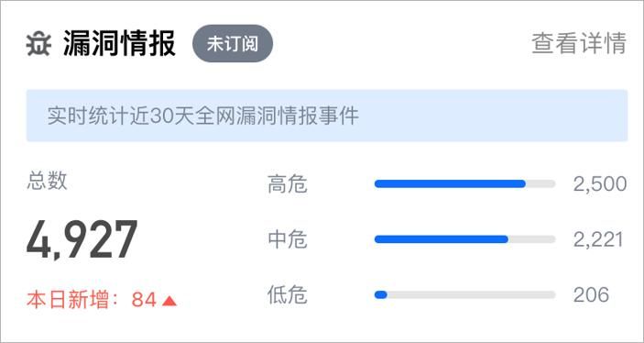Click the red up-arrow next to 84
This screenshot has width=644, height=343.
[x=169, y=301]
